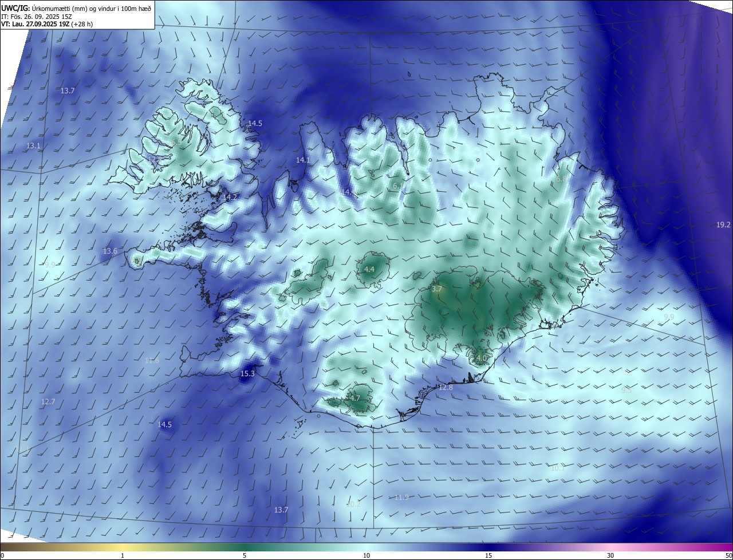The image size is (733, 560).
Task: Click the 10.1 value label on the map
Action: tap(558, 468)
